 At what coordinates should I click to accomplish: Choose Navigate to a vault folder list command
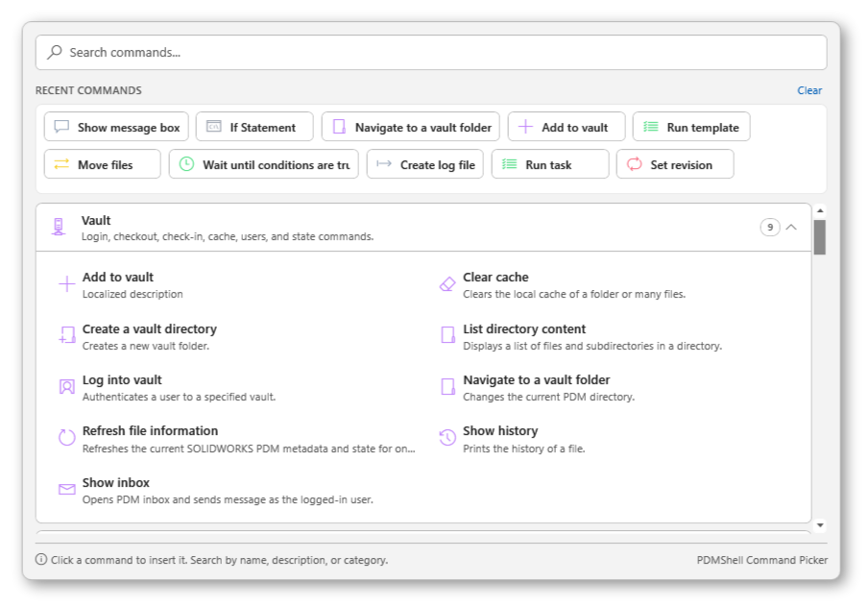537,380
